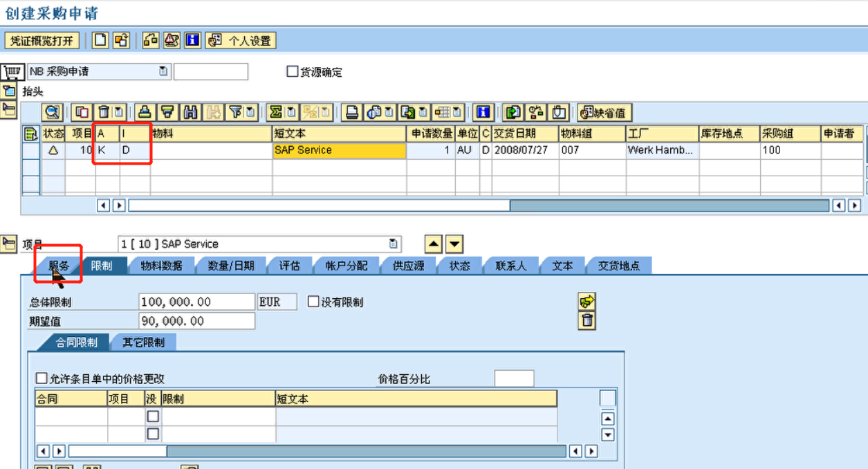Click the delivery date cell 2008/07/27
868x469 pixels.
pyautogui.click(x=525, y=149)
